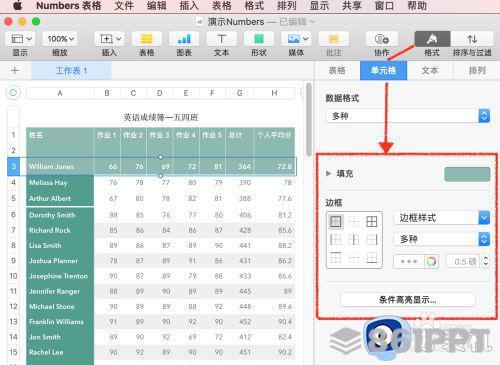Open the 媒体 media icon
The width and height of the screenshot is (500, 365).
click(x=296, y=39)
